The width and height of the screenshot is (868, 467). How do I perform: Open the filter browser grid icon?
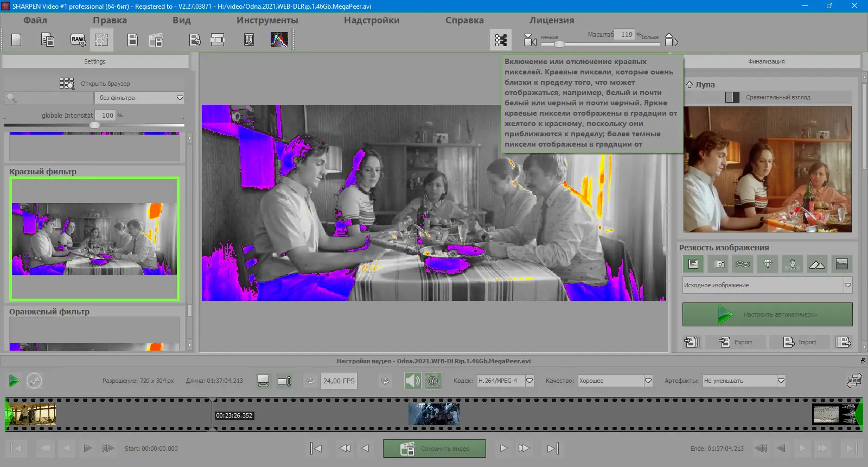click(x=67, y=83)
